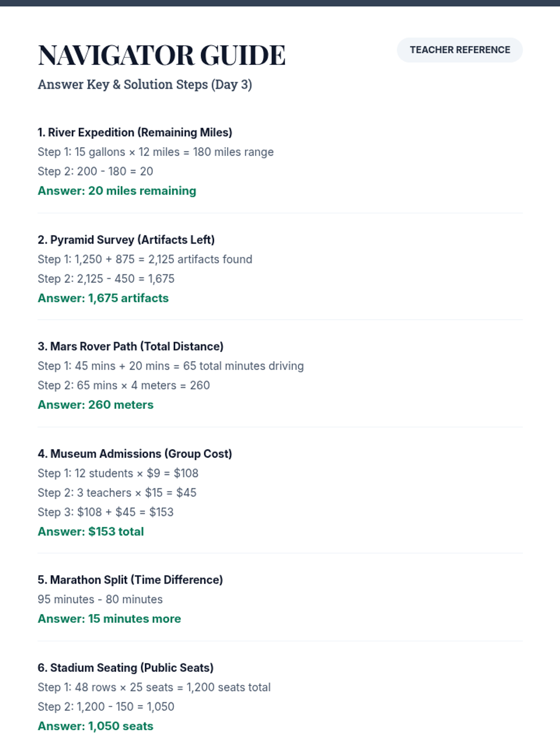The image size is (560, 747).
Task: Click the 48 rows × 25 seats step
Action: pos(154,688)
